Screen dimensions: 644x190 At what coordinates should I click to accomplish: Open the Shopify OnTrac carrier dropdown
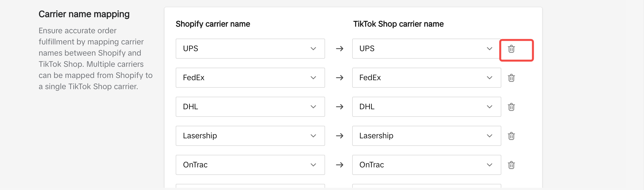[x=250, y=165]
